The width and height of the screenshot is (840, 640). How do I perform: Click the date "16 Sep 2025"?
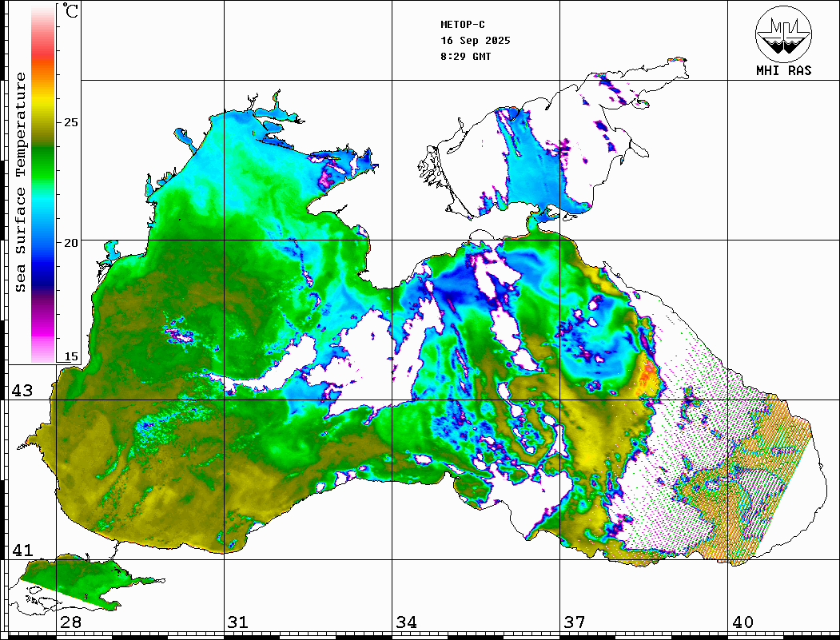476,41
